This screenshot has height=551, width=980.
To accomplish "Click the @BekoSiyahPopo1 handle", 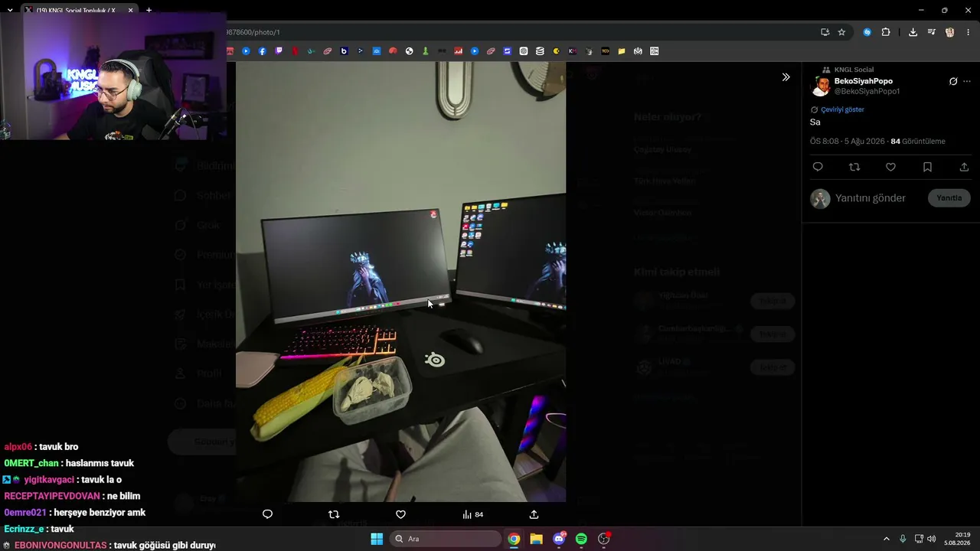I will pos(867,91).
